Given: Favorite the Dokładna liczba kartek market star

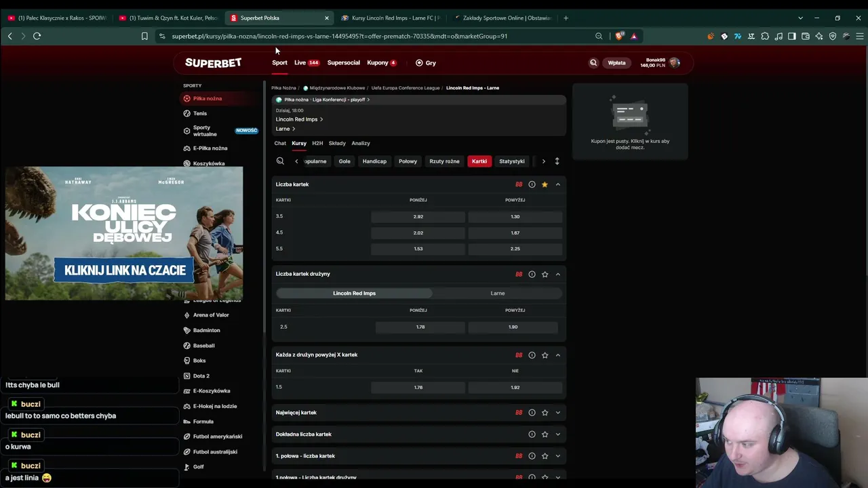Looking at the screenshot, I should tap(545, 434).
